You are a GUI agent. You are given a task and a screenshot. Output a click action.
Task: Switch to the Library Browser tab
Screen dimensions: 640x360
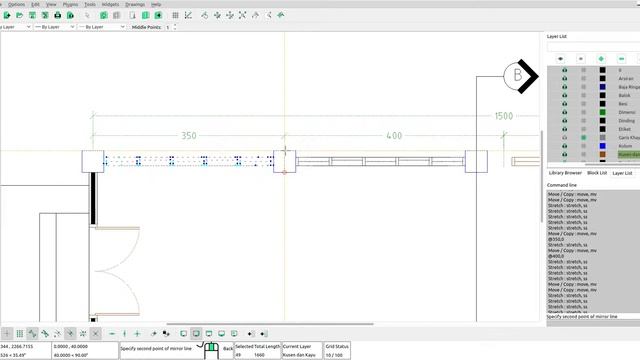565,173
